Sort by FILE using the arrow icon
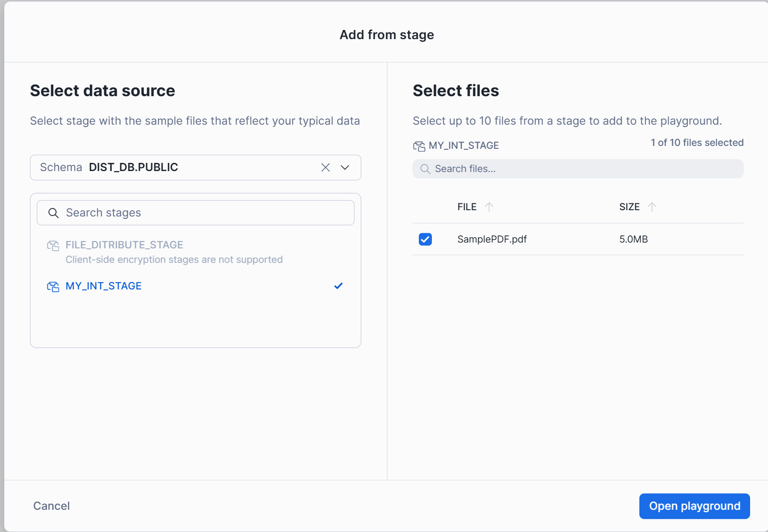The height and width of the screenshot is (532, 768). (x=489, y=207)
